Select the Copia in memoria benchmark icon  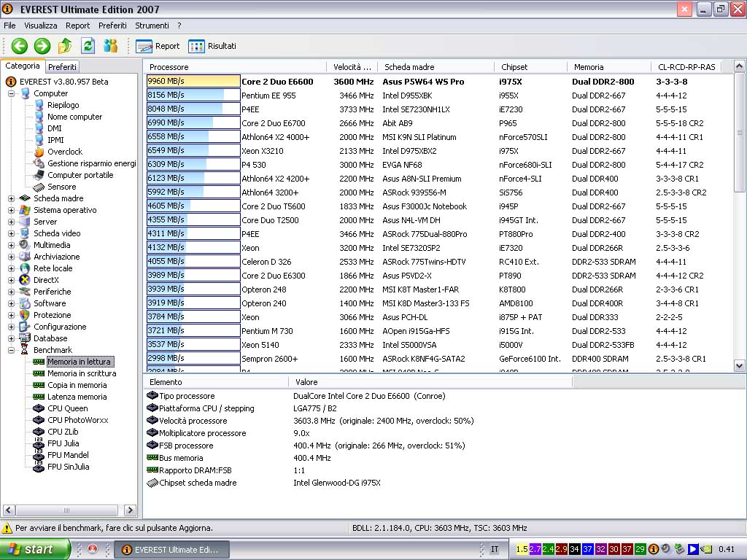(39, 385)
